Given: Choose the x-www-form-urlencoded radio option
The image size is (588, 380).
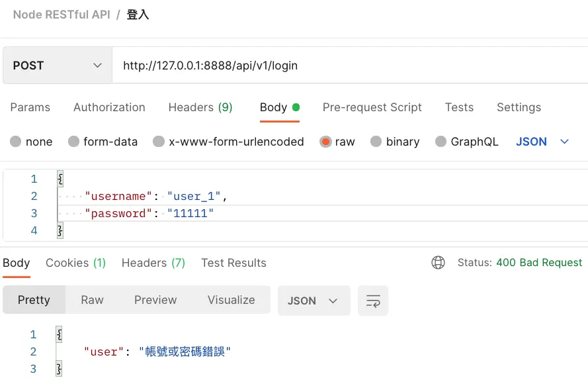Looking at the screenshot, I should pyautogui.click(x=159, y=142).
